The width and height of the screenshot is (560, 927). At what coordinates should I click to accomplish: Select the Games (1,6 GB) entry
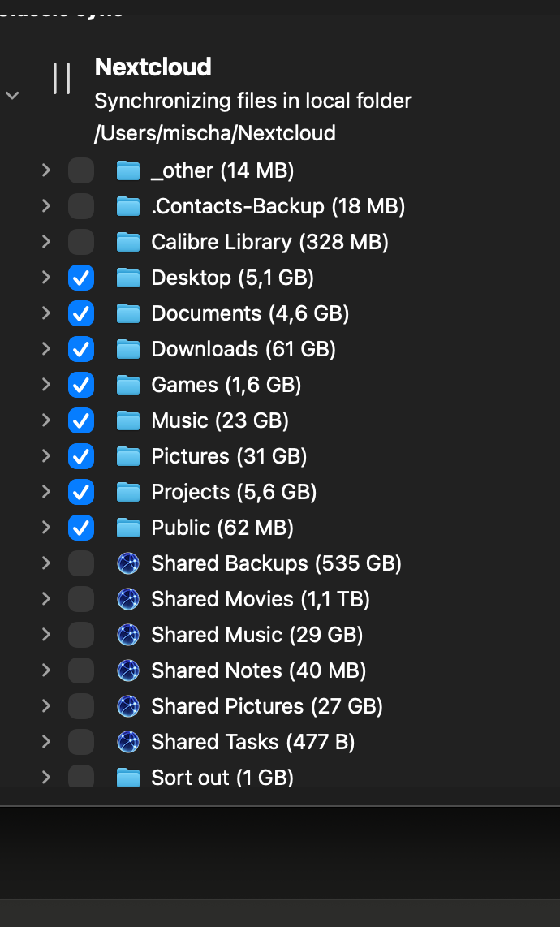(226, 385)
